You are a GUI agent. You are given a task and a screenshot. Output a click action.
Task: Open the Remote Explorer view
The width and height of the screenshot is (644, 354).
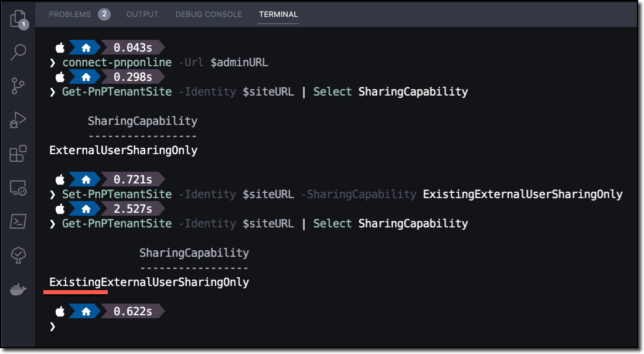(x=18, y=188)
